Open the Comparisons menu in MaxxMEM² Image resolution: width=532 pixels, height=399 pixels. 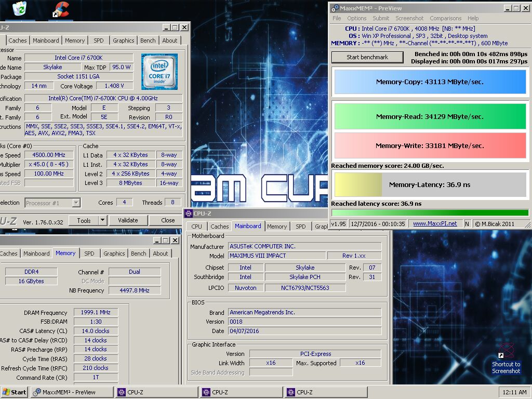[445, 18]
